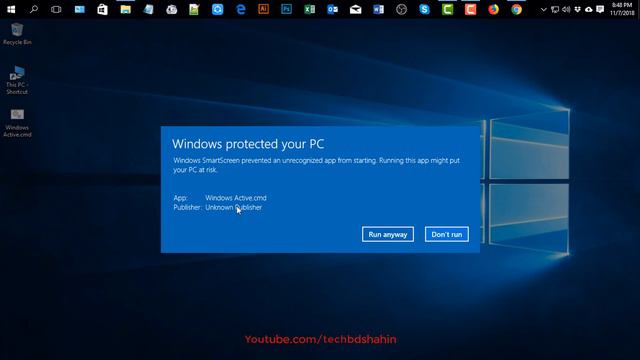This screenshot has width=640, height=360.
Task: Select the Windows Active.cmd desktop file
Action: [17, 123]
